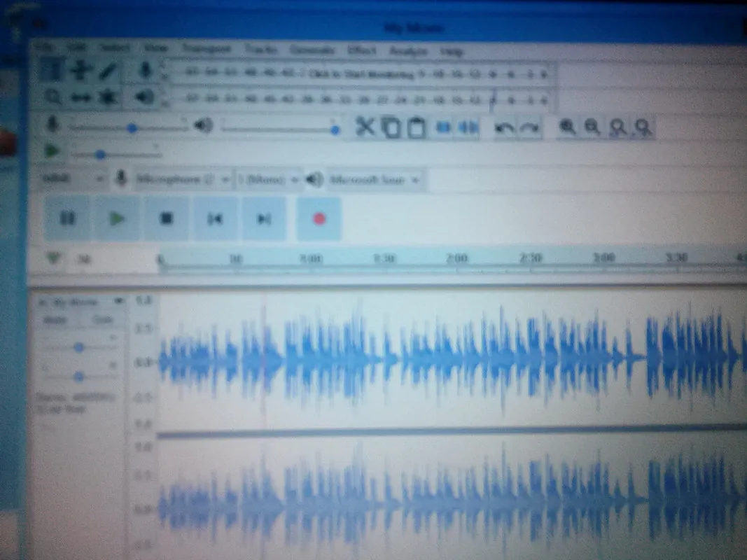The width and height of the screenshot is (747, 560).
Task: Open the Select menu
Action: (x=115, y=48)
